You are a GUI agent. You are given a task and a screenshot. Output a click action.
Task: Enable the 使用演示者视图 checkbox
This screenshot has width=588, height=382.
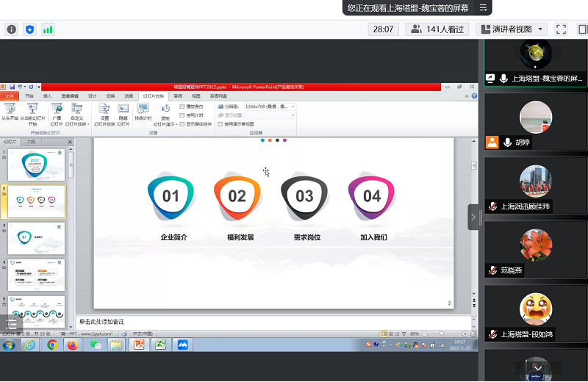coord(220,124)
